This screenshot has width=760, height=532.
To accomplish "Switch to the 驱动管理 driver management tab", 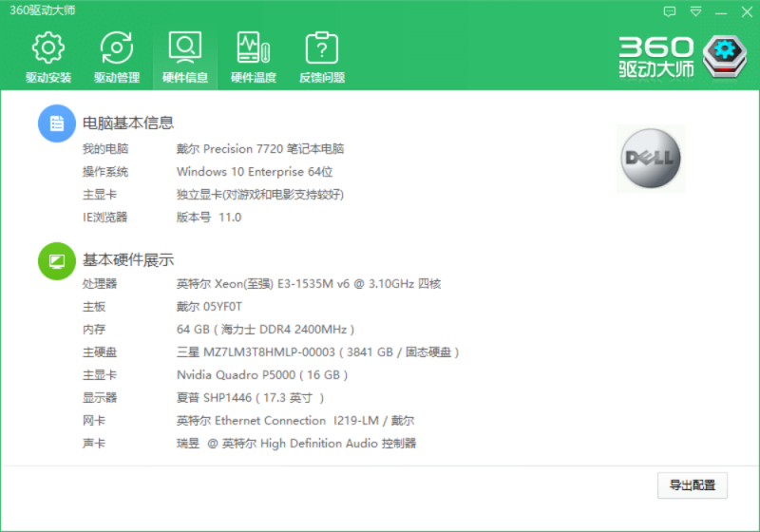I will 116,57.
